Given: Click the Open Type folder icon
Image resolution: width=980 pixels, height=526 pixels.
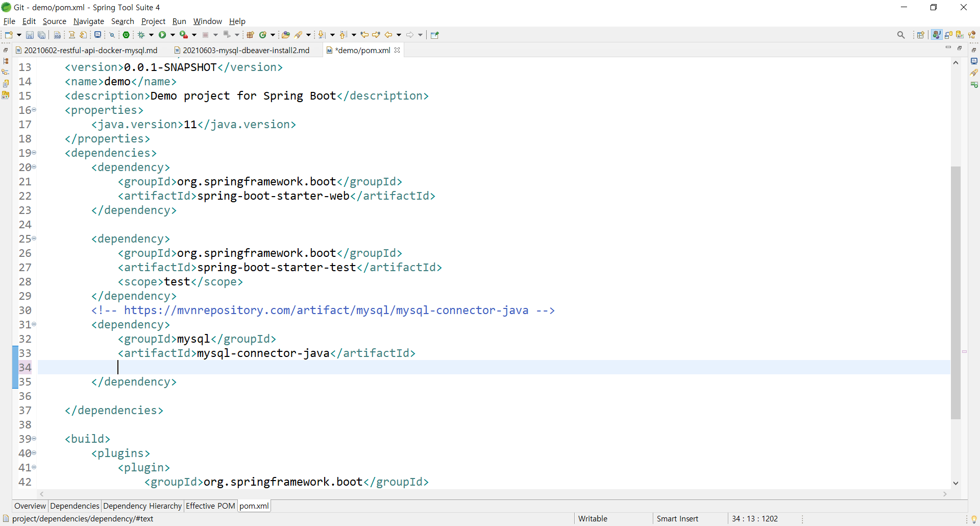Looking at the screenshot, I should point(286,35).
